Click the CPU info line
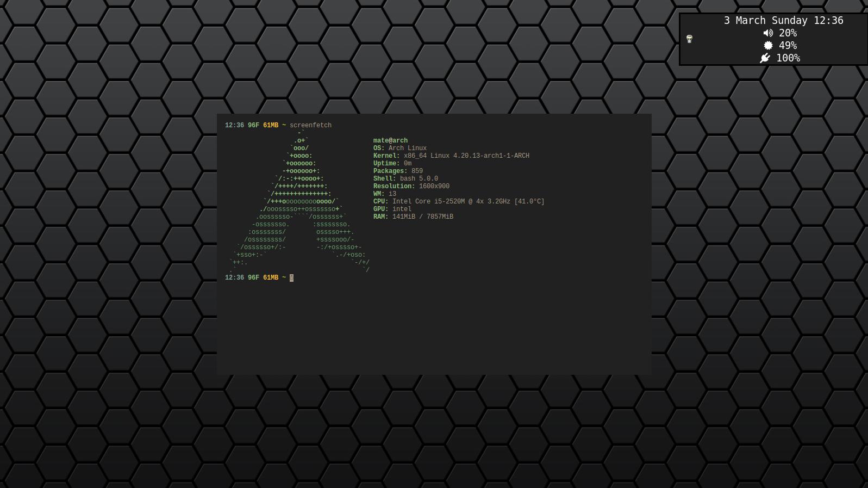 click(458, 201)
